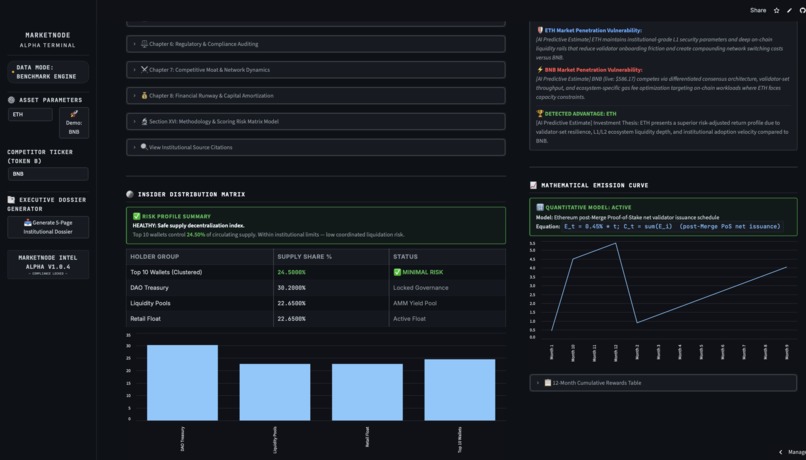Expand the 12-Month Cumulative Rewards Table
The image size is (806, 460).
663,382
